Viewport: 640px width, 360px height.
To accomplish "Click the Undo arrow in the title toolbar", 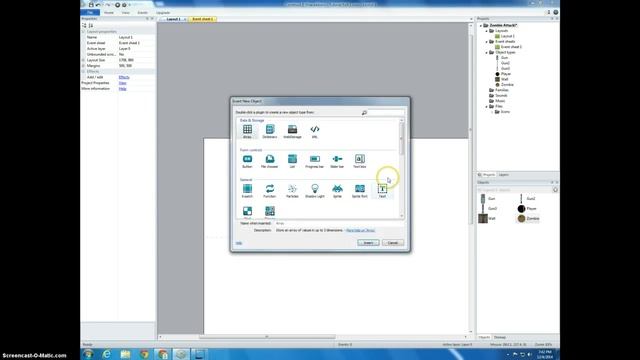I will tap(98, 5).
